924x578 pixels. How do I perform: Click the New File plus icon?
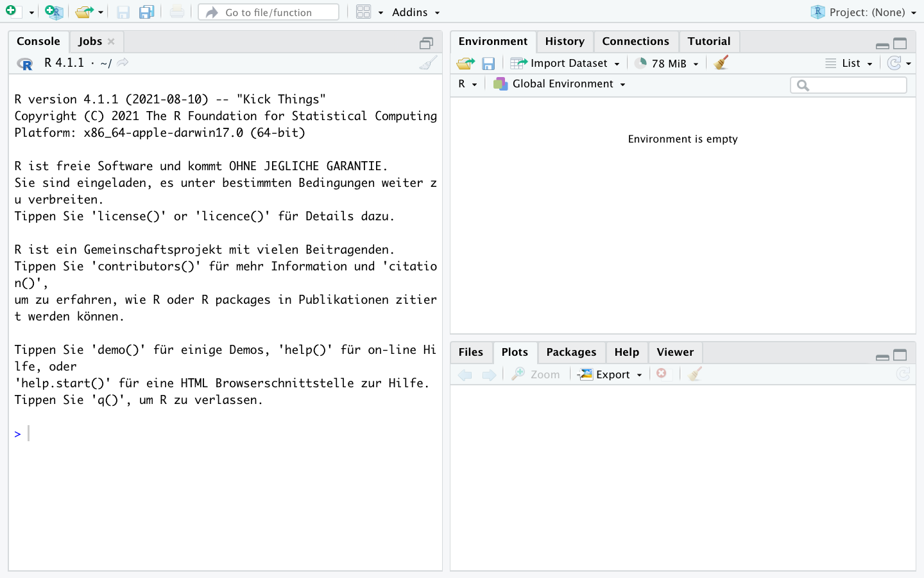11,11
